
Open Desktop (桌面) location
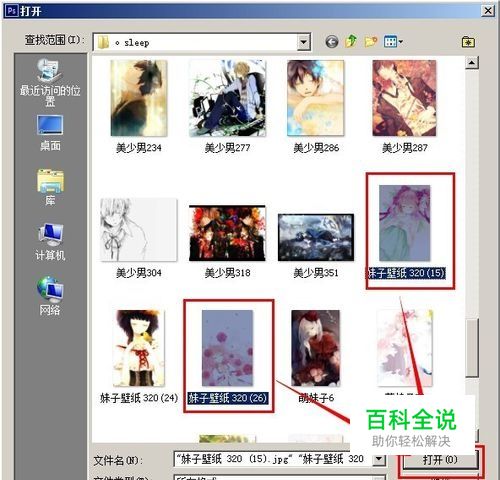[50, 133]
